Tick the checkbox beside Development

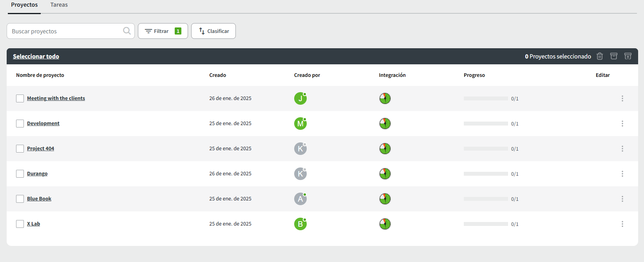pos(20,124)
